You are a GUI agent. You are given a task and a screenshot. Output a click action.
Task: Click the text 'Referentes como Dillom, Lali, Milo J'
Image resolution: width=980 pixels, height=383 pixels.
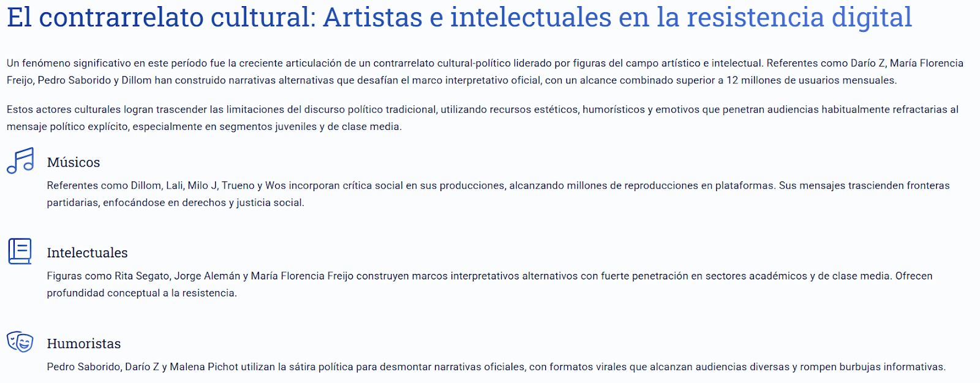tap(132, 186)
